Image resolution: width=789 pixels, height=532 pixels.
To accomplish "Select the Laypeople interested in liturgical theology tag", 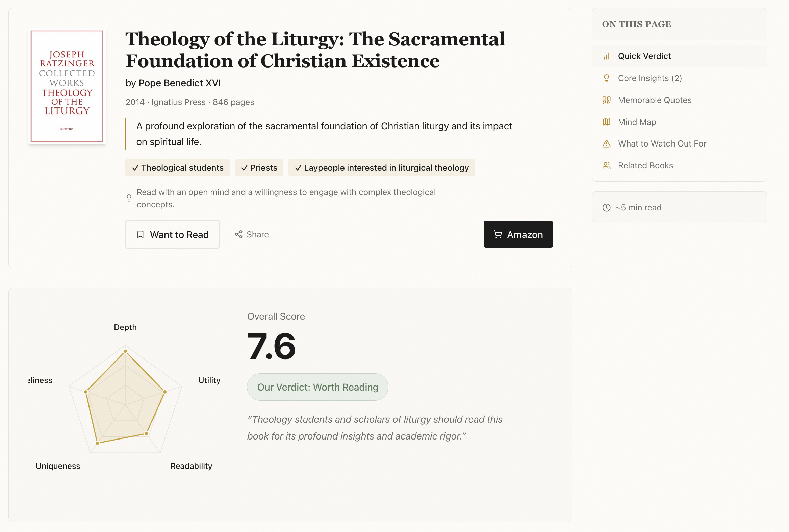I will tap(382, 168).
